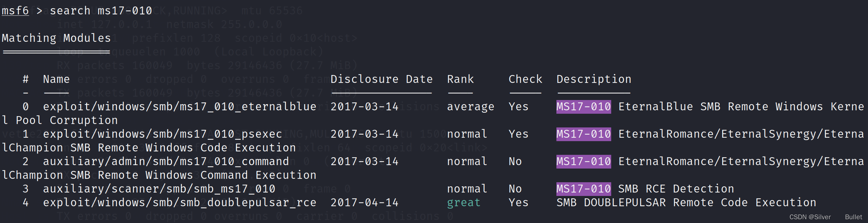Click index number 0 in first row
Screen dimensions: 868x223
(26, 107)
